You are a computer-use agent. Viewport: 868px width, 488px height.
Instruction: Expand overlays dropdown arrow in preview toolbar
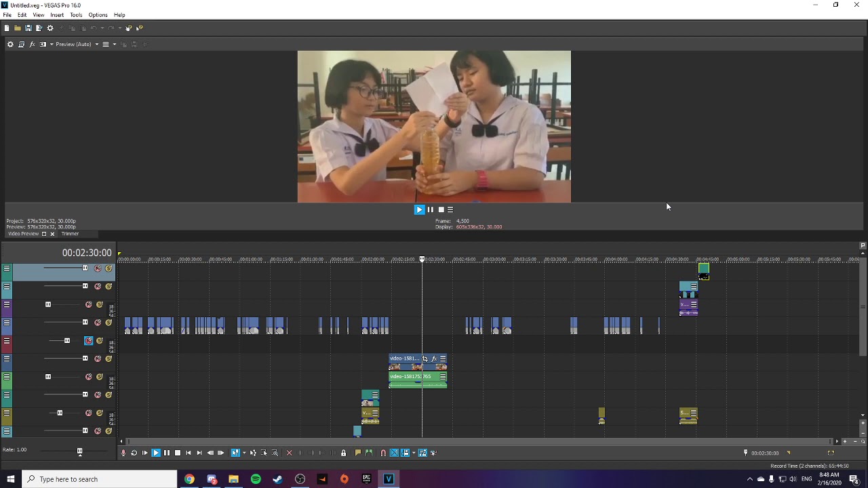pos(115,44)
